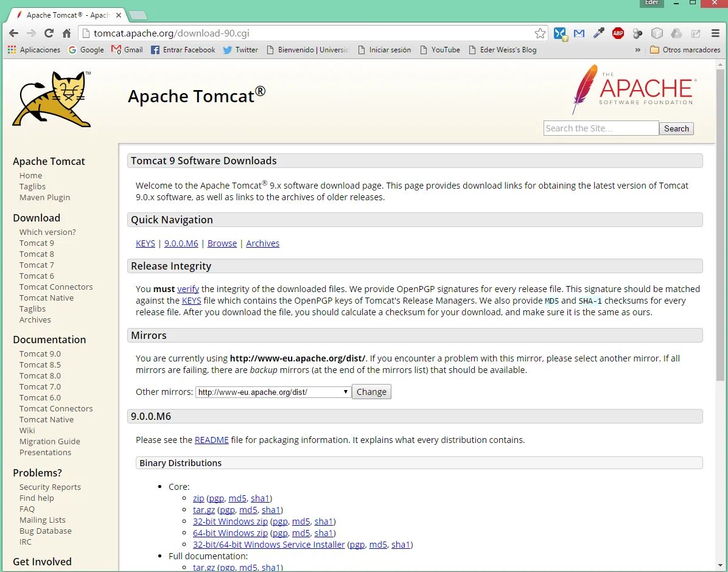
Task: Jump to the 9.0.0.M6 quick link
Action: [x=181, y=243]
